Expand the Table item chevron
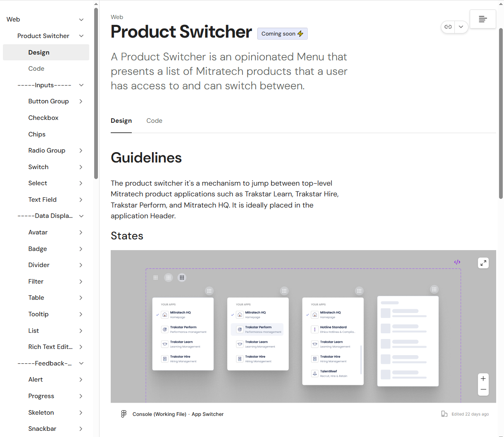Viewport: 504px width, 437px height. [x=81, y=298]
